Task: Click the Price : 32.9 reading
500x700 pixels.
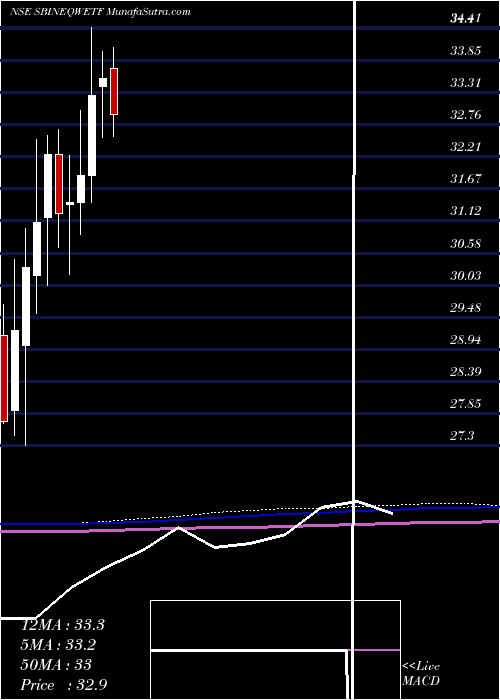Action: point(63,685)
